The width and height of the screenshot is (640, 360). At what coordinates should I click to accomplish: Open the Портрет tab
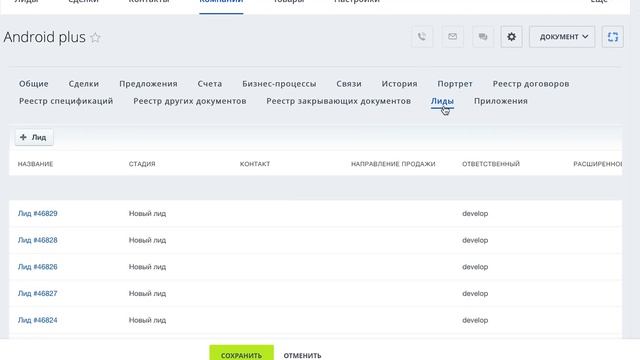coord(455,84)
